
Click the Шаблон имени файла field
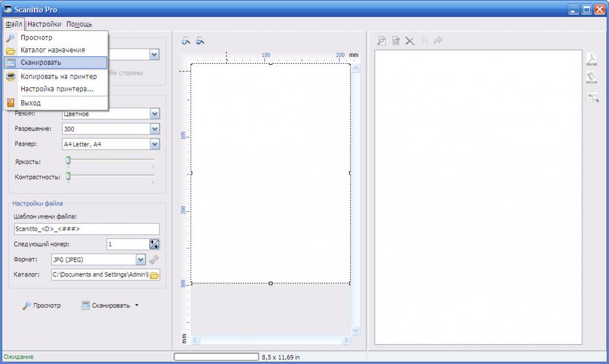(x=86, y=229)
